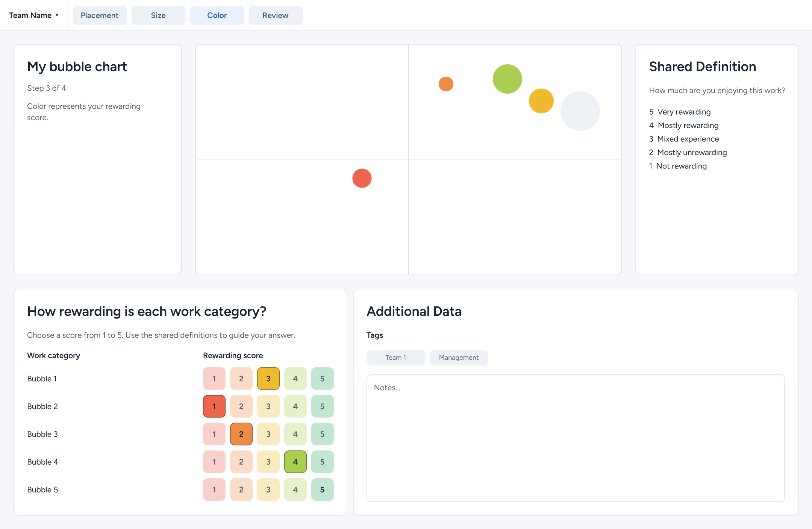Choose score 3 for Bubble 3
This screenshot has width=812, height=529.
[x=268, y=434]
